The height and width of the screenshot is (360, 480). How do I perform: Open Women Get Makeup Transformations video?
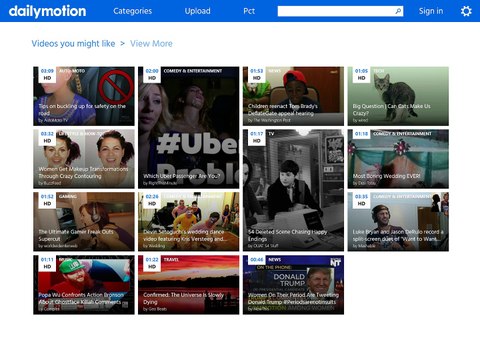click(84, 159)
